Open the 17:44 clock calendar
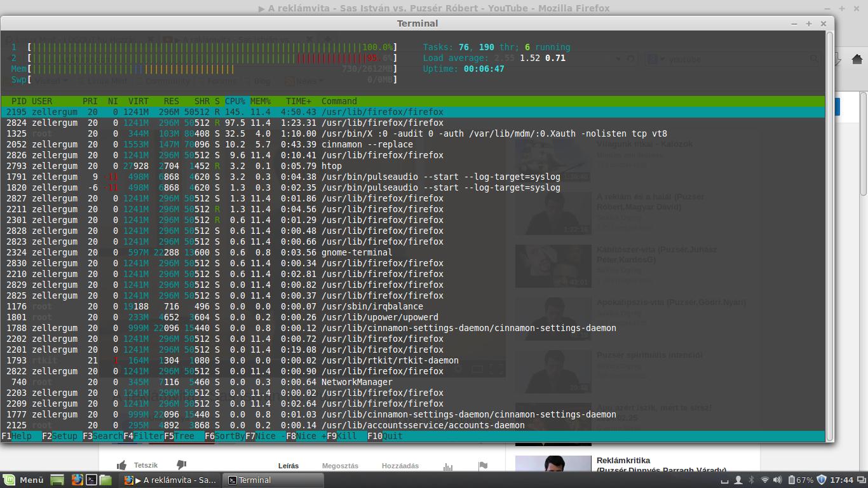The width and height of the screenshot is (868, 488). (842, 480)
